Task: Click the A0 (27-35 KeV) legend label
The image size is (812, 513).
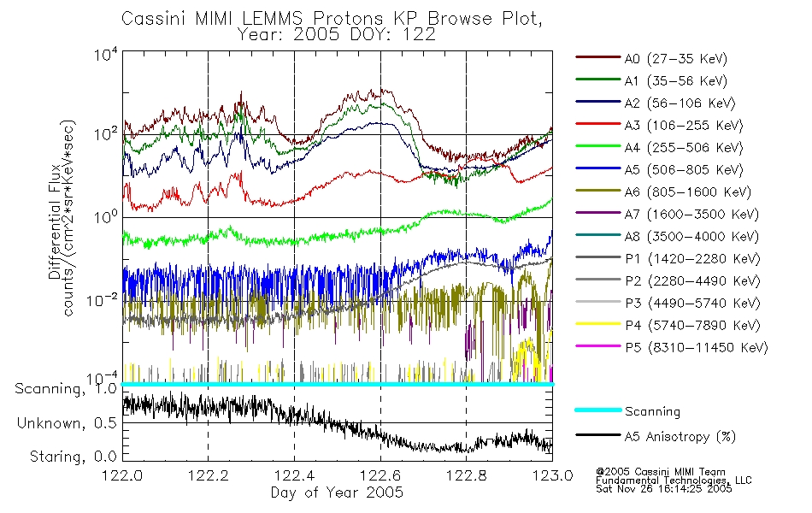Action: pos(676,58)
